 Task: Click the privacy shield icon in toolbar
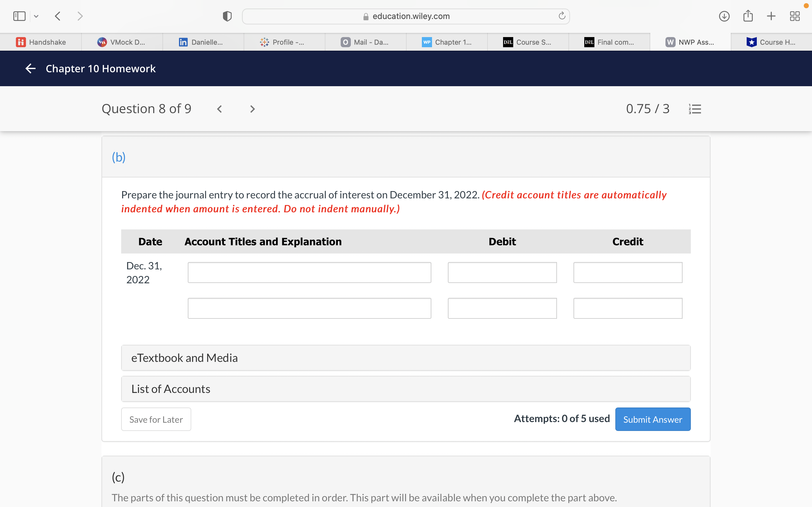(x=227, y=16)
